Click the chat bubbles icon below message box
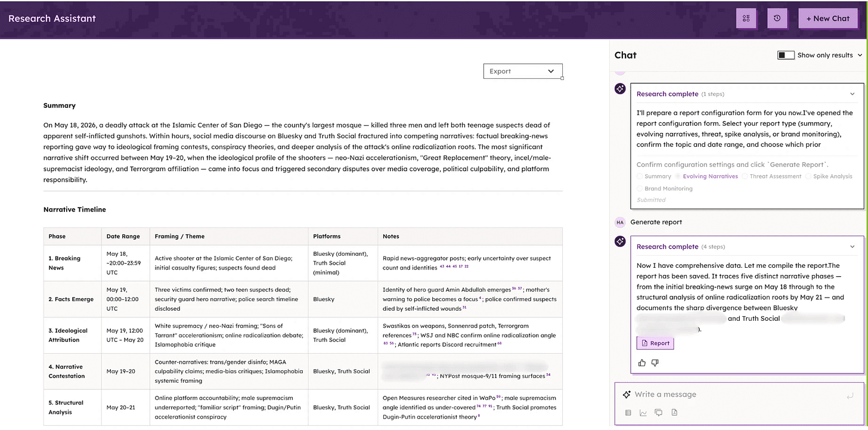The height and width of the screenshot is (430, 868). (x=659, y=412)
